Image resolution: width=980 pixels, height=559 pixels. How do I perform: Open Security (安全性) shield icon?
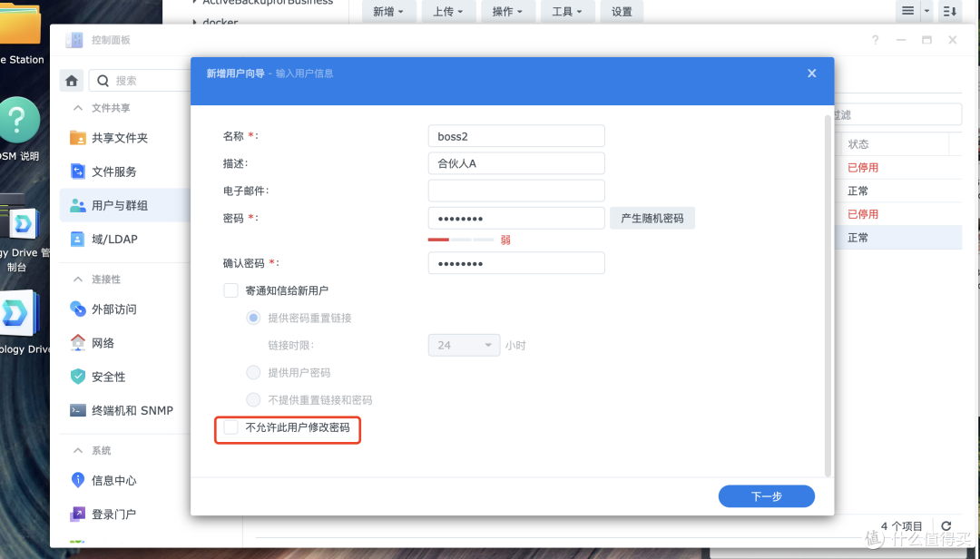coord(77,377)
